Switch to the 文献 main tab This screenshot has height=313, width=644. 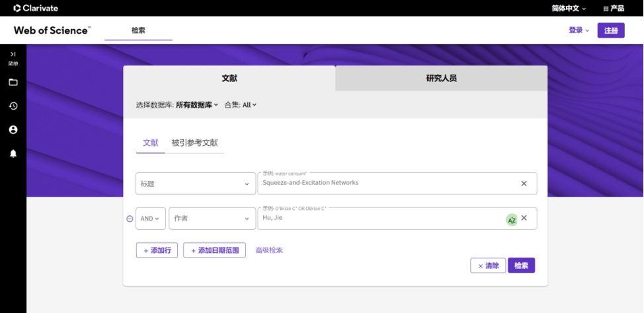click(229, 79)
